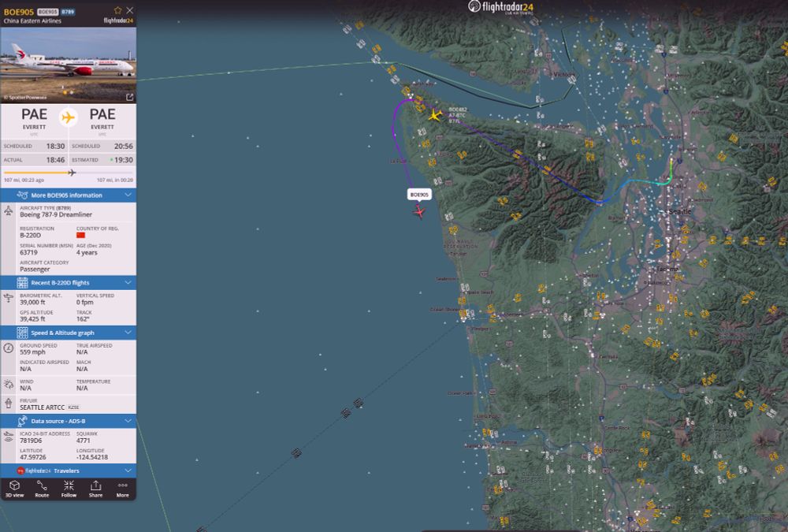Click estimated arrival time 19:30
Image resolution: width=788 pixels, height=532 pixels.
tap(124, 160)
